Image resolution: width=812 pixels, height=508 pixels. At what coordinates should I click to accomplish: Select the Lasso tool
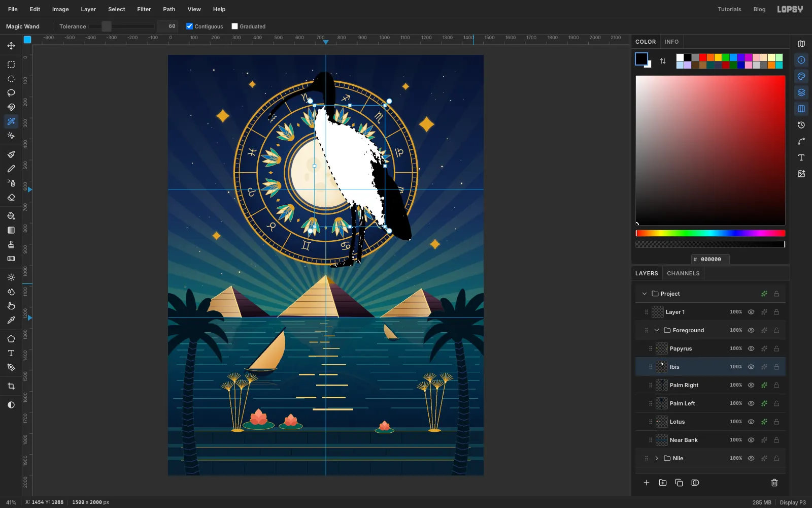(x=11, y=93)
